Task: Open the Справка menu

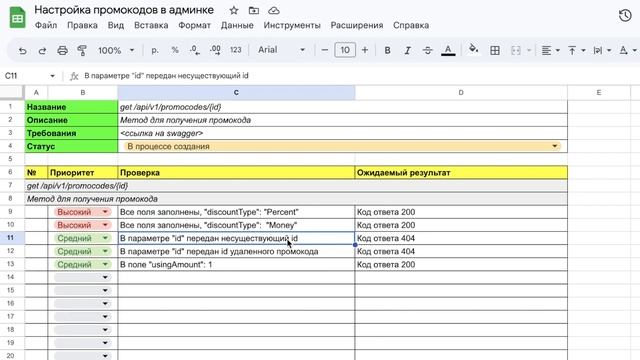Action: 411,25
